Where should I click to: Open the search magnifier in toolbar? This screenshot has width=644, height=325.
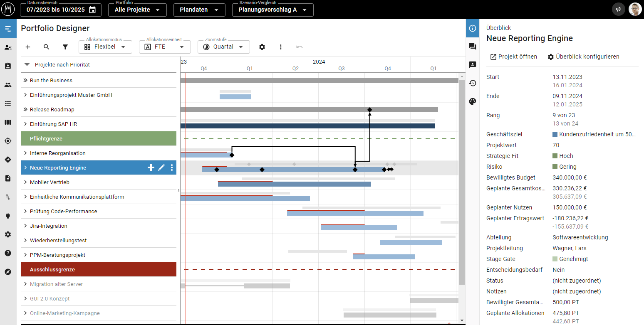click(x=47, y=47)
